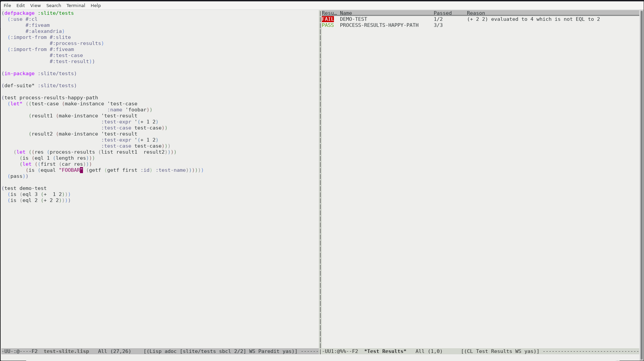644x361 pixels.
Task: Click *Test Results* buffer name in mode line
Action: pyautogui.click(x=385, y=351)
